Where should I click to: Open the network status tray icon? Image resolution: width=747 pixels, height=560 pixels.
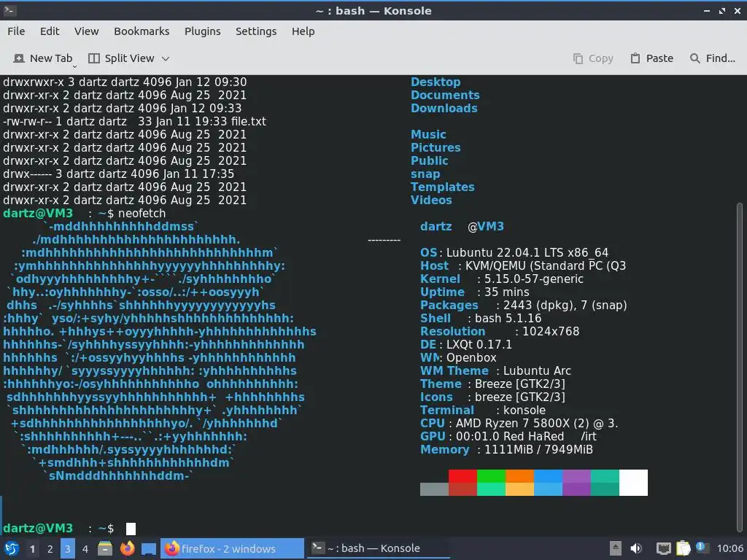[663, 548]
